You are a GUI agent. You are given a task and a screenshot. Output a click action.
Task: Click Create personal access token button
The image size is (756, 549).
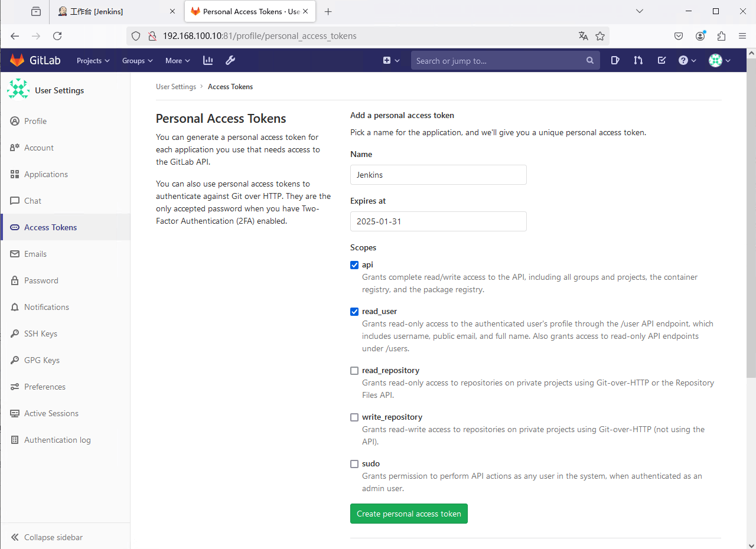tap(409, 514)
